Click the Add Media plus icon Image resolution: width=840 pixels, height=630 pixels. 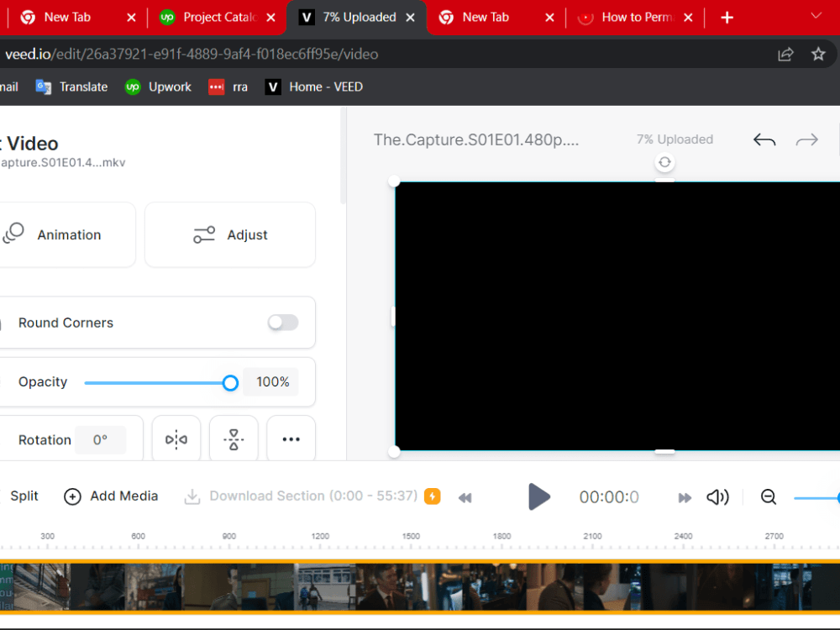[x=72, y=496]
